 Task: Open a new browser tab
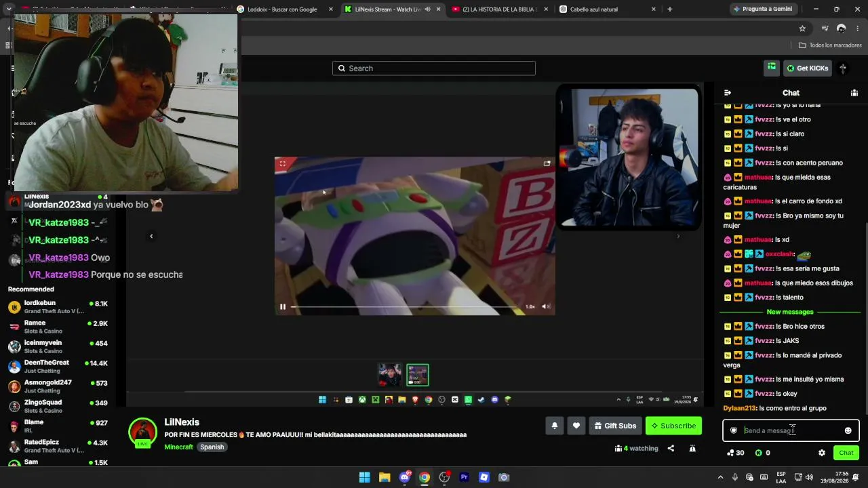[x=670, y=9]
